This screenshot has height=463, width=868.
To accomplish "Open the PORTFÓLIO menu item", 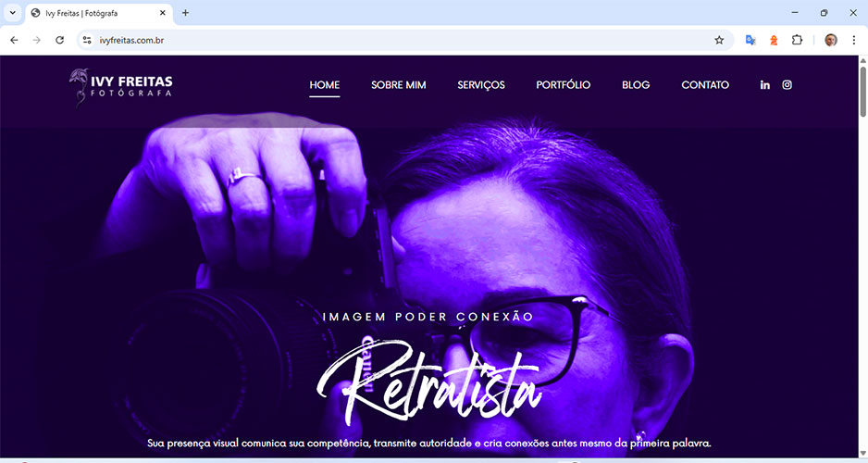I will (563, 85).
